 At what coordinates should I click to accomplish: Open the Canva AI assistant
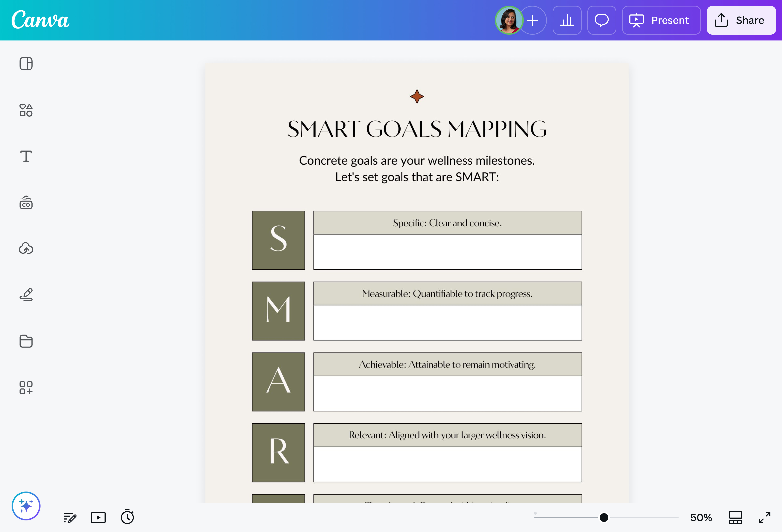pos(26,506)
